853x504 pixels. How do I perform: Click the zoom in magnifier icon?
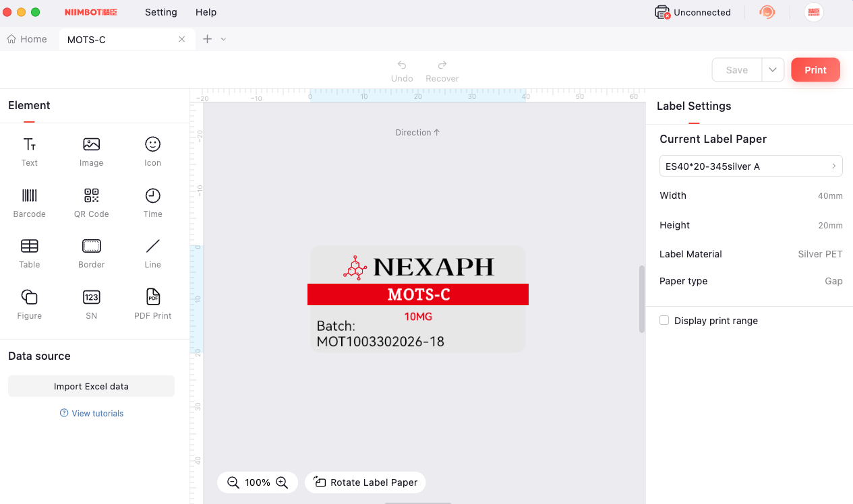(282, 482)
